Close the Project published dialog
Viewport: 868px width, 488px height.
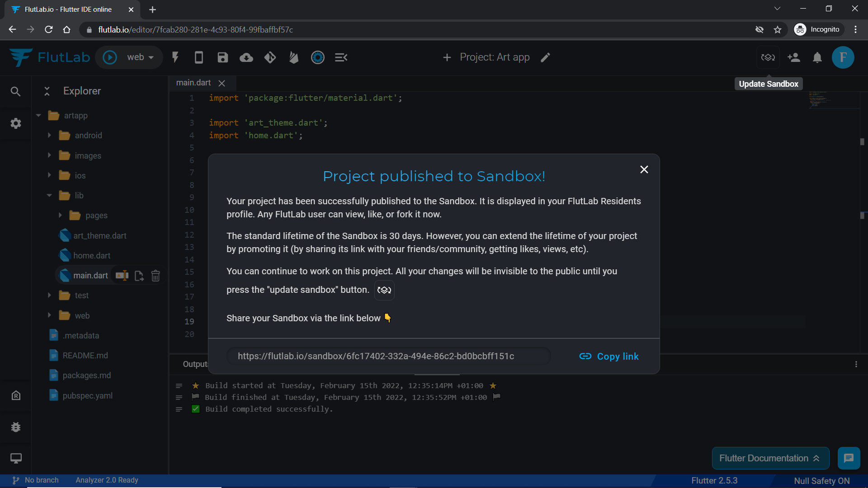644,169
